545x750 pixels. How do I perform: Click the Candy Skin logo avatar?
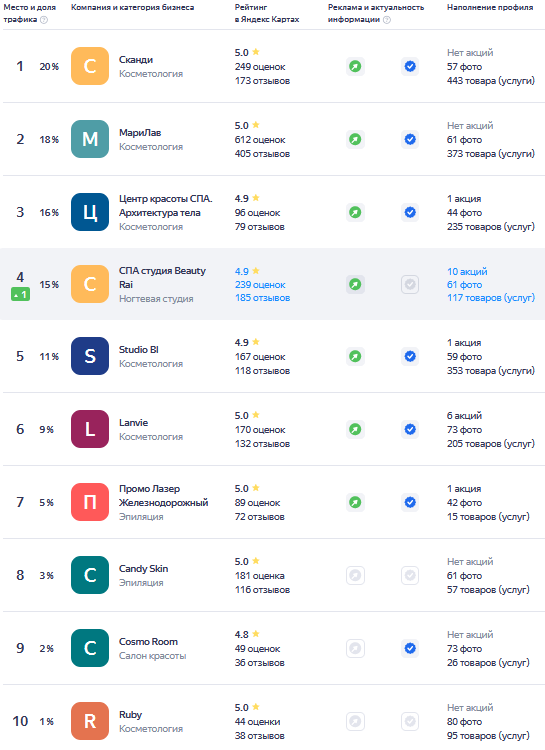pos(90,575)
